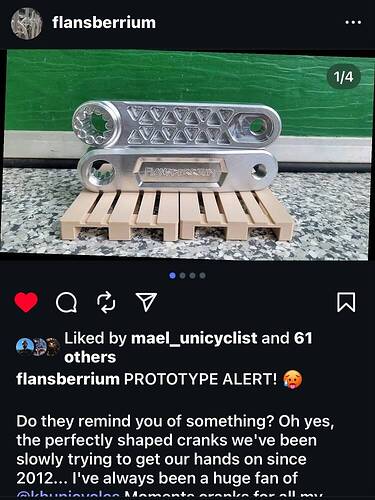Viewport: 375px width, 500px height.
Task: Select second carousel page dot
Action: click(182, 276)
